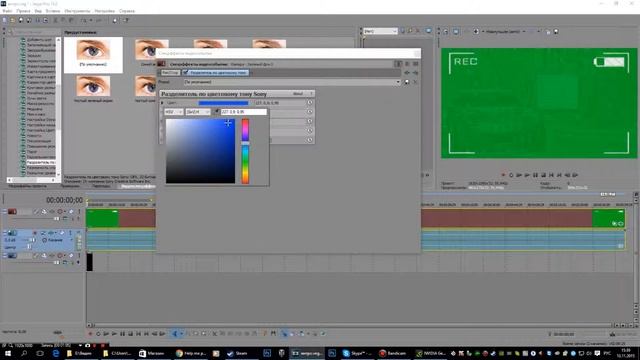
Task: Select the (По умолчанию) eye preset thumbnail
Action: tap(93, 54)
